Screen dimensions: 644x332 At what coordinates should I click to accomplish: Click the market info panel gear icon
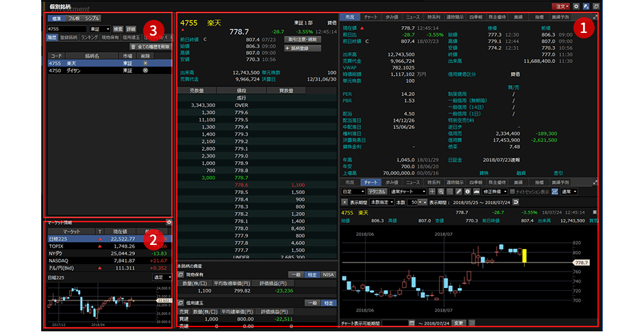click(x=169, y=222)
